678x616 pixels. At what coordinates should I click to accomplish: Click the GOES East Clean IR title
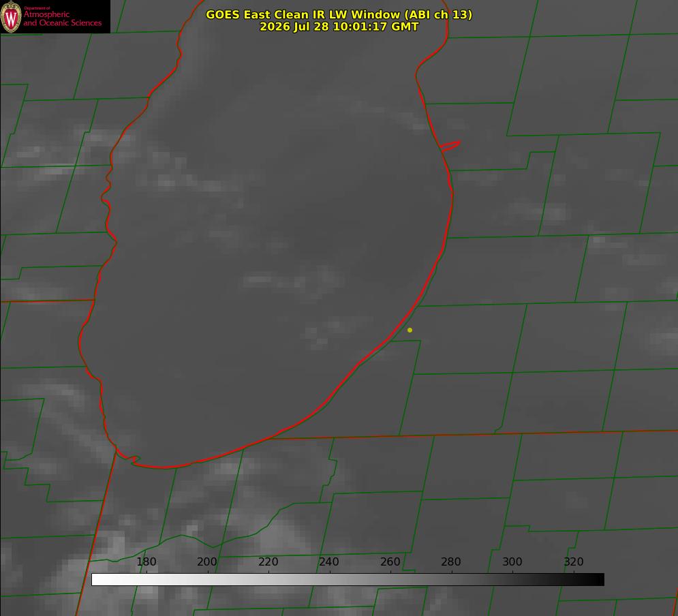[339, 14]
